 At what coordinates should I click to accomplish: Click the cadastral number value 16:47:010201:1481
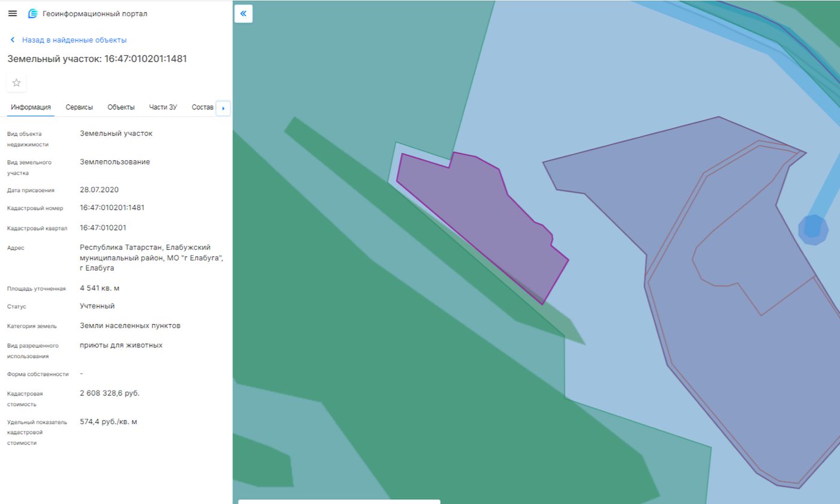[x=112, y=208]
